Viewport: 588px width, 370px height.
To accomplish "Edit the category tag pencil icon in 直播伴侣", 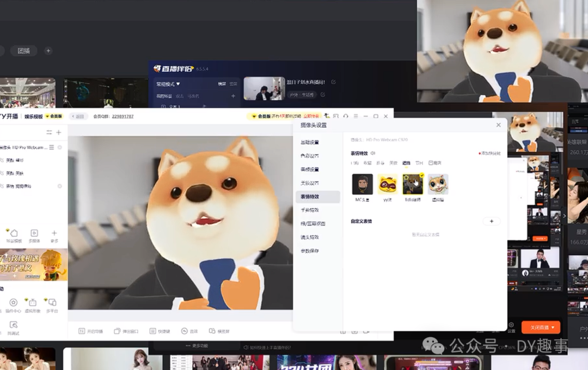I will 322,95.
